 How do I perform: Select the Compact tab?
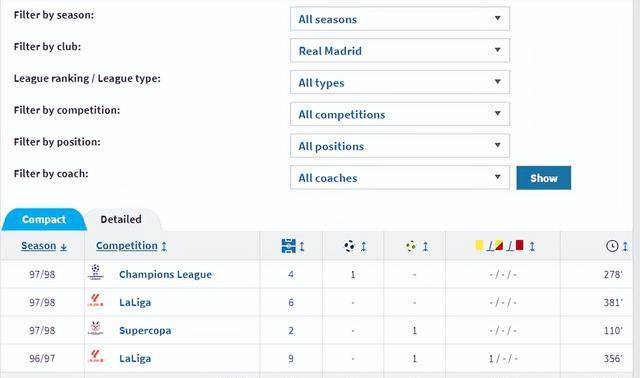(x=44, y=220)
